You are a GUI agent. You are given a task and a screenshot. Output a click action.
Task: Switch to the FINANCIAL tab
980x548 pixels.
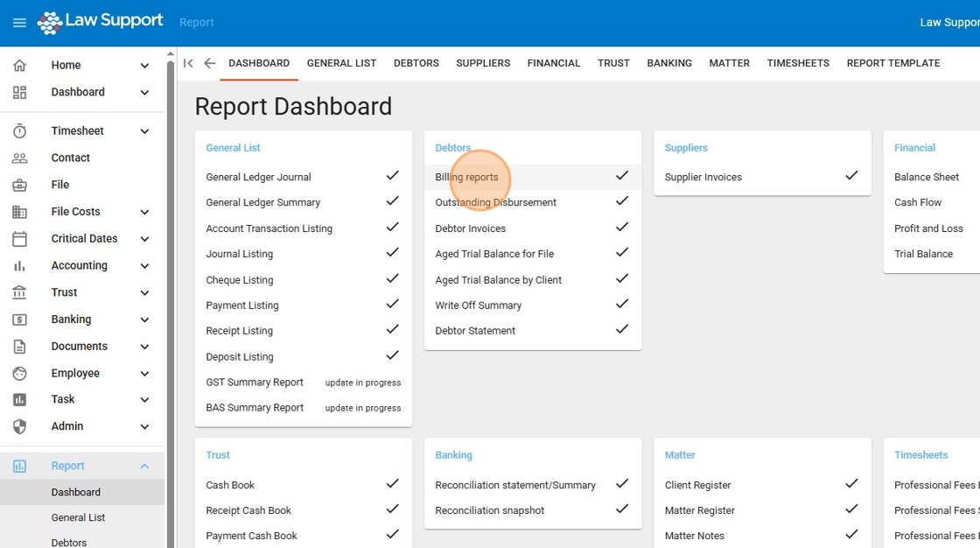[x=554, y=63]
